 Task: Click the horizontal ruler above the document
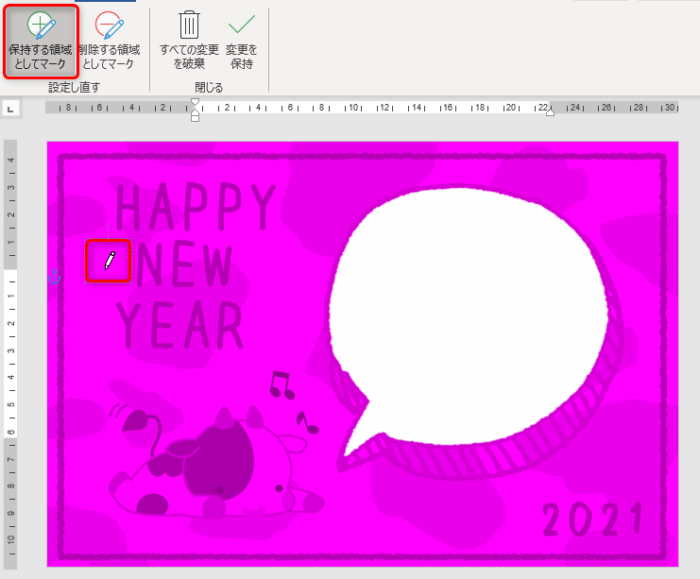point(400,108)
